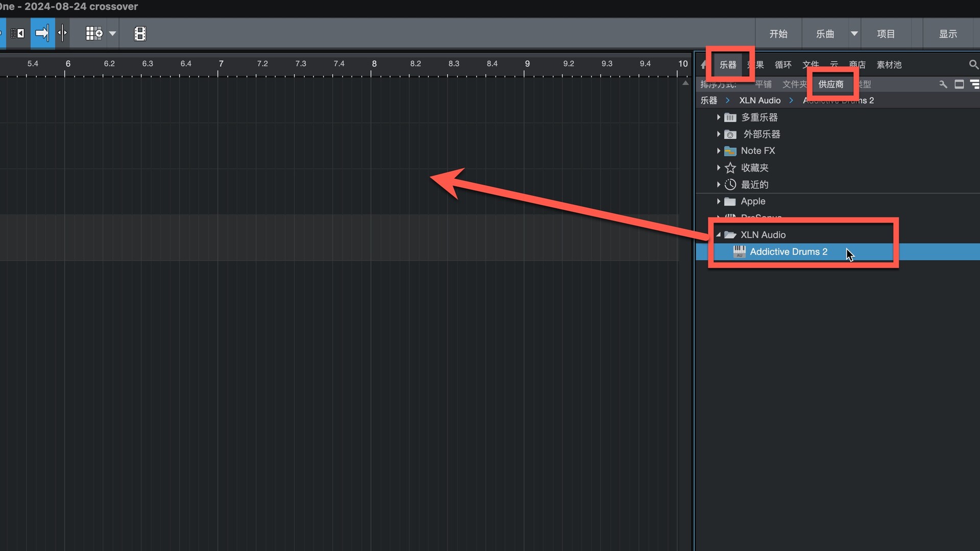
Task: Open the 乐曲 song dropdown arrow
Action: pos(854,34)
